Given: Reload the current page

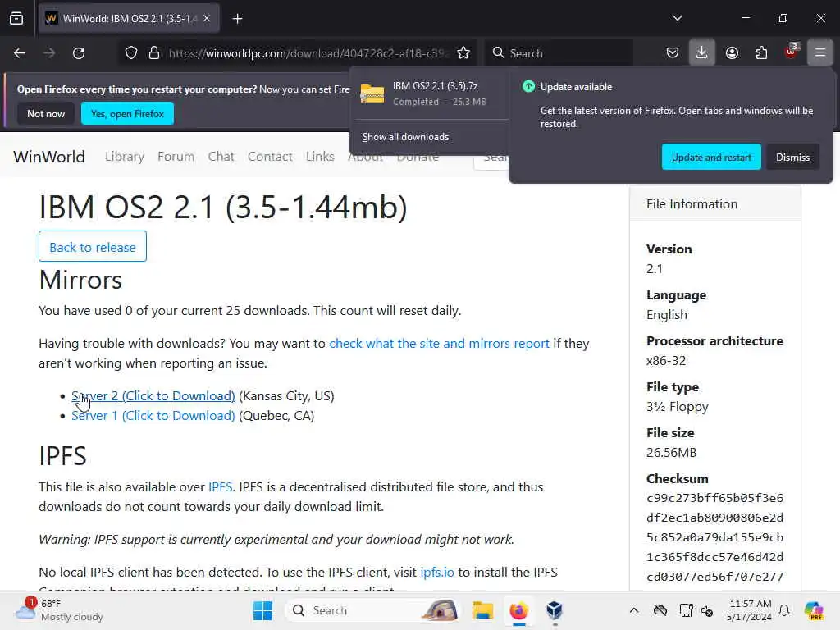Looking at the screenshot, I should click(79, 53).
